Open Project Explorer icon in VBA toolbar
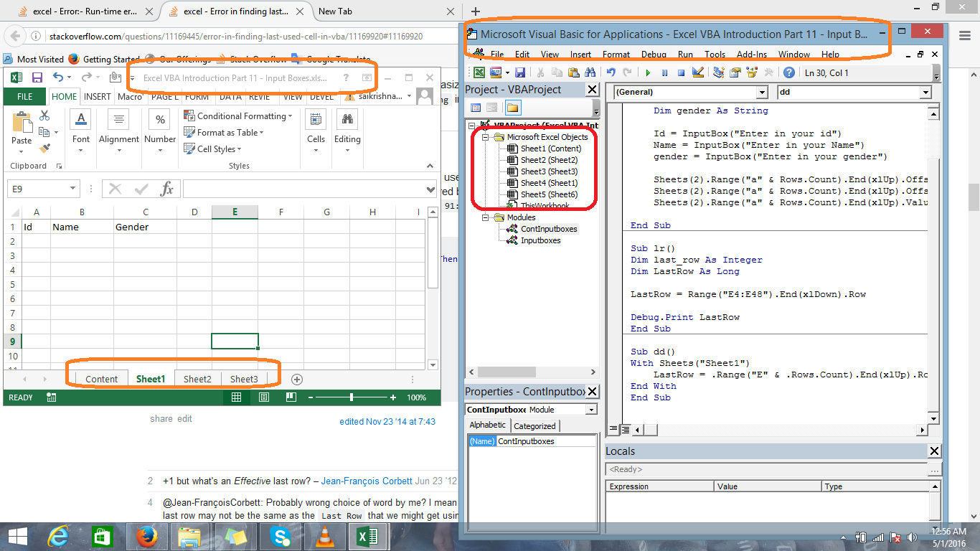980x551 pixels. tap(718, 72)
